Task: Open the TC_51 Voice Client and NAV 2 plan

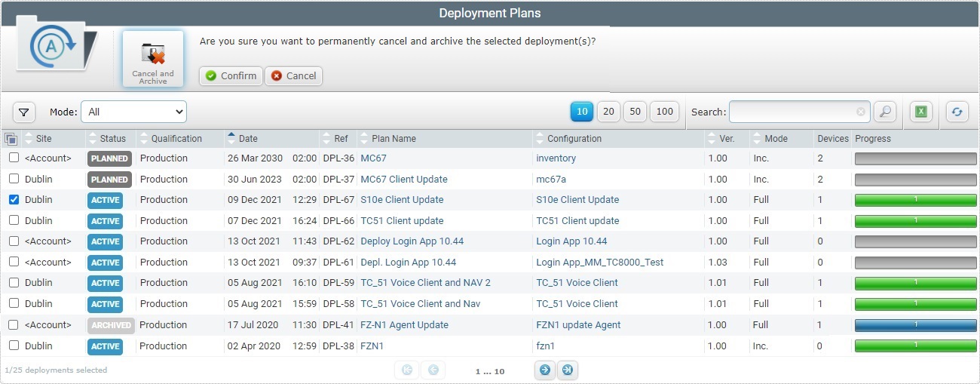Action: click(426, 283)
